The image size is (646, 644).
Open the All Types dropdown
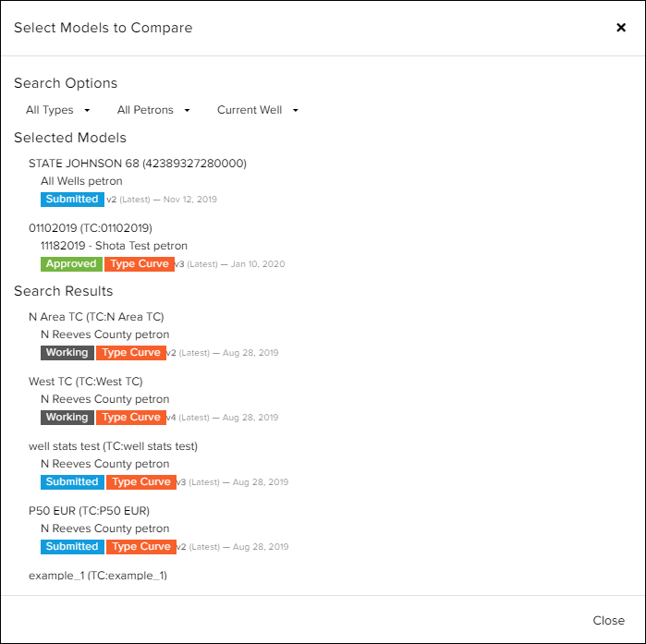click(58, 110)
